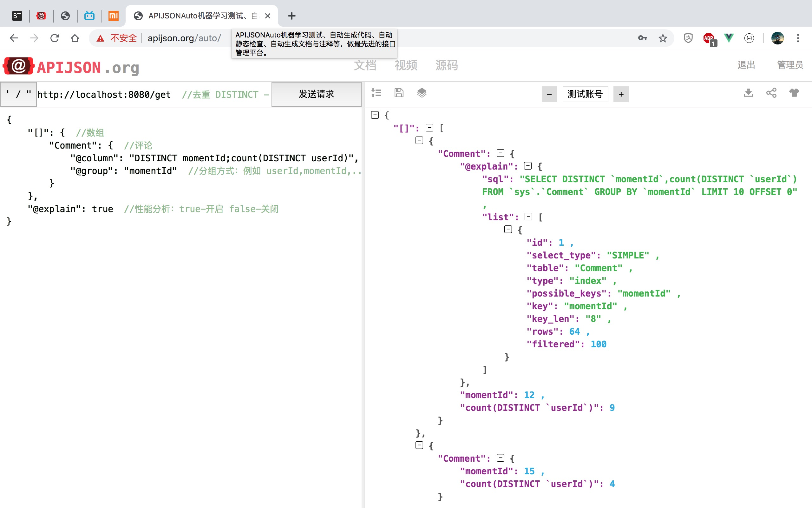
Task: Open the 源码 source code link
Action: (x=446, y=65)
